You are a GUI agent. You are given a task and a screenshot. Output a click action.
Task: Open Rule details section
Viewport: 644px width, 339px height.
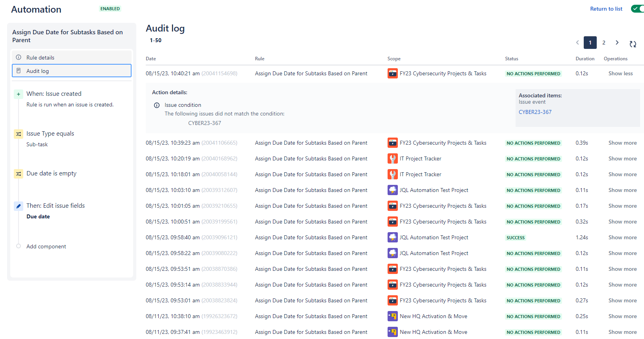point(72,58)
